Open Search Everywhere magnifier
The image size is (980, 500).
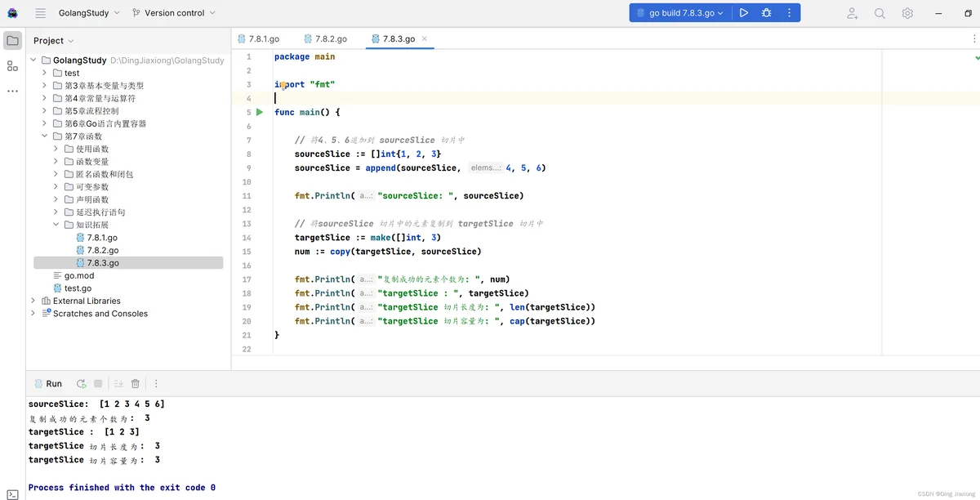pos(880,13)
